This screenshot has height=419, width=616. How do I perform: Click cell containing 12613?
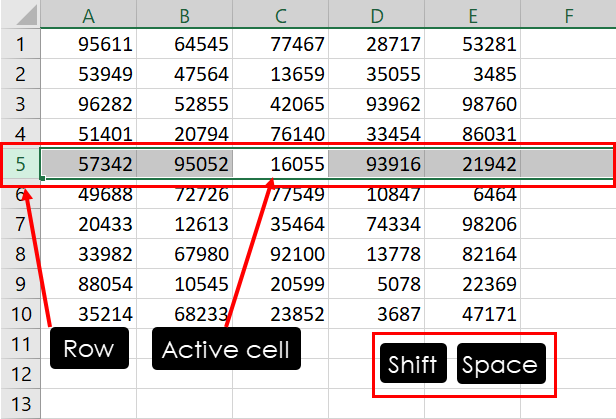(x=185, y=224)
